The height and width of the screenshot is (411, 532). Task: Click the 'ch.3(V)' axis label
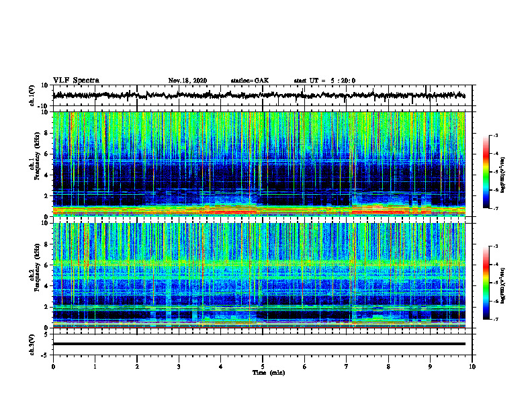(32, 345)
